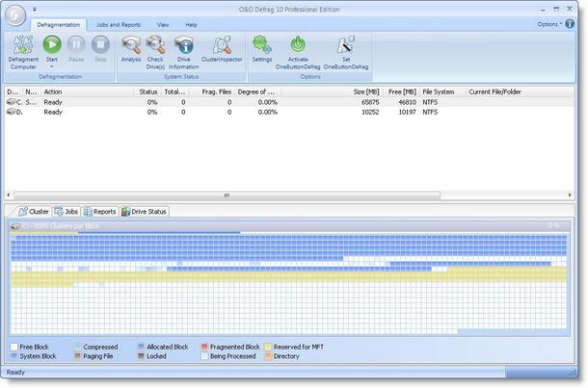Open the View ribbon tab

click(x=163, y=25)
